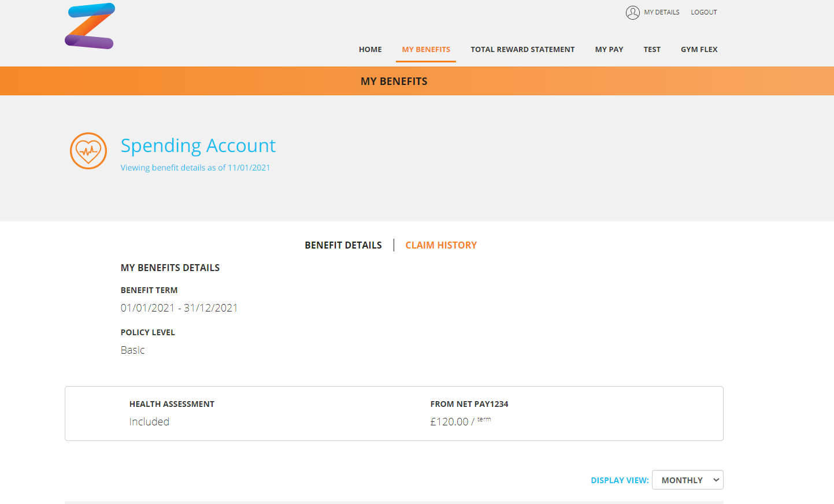Click the user profile icon
The height and width of the screenshot is (504, 834).
tap(633, 13)
